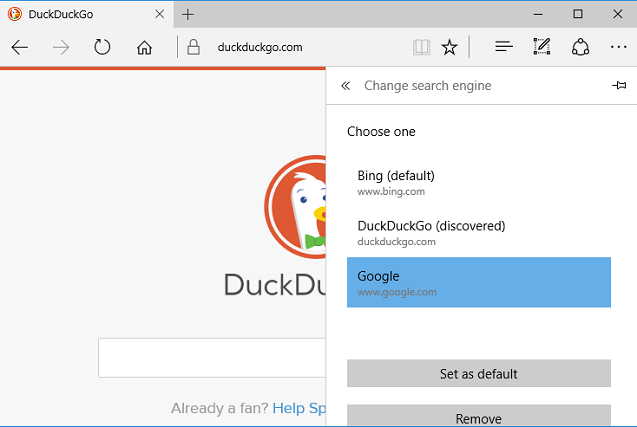Go back via double chevron in panel
Viewport: 637px width, 427px height.
[x=345, y=86]
